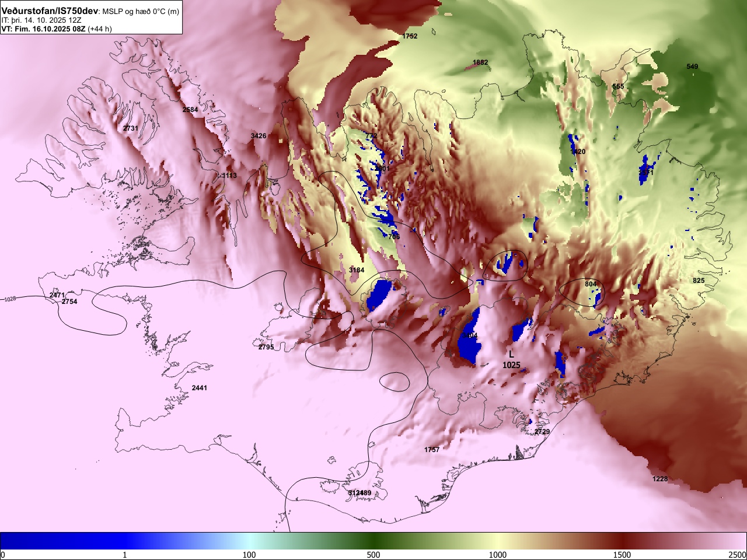The width and height of the screenshot is (747, 560).
Task: Click the "1028" isobar contour label
Action: (x=10, y=299)
